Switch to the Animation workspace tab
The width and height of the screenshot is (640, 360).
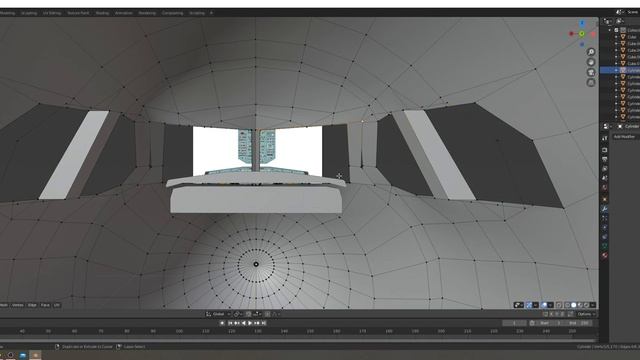[124, 13]
